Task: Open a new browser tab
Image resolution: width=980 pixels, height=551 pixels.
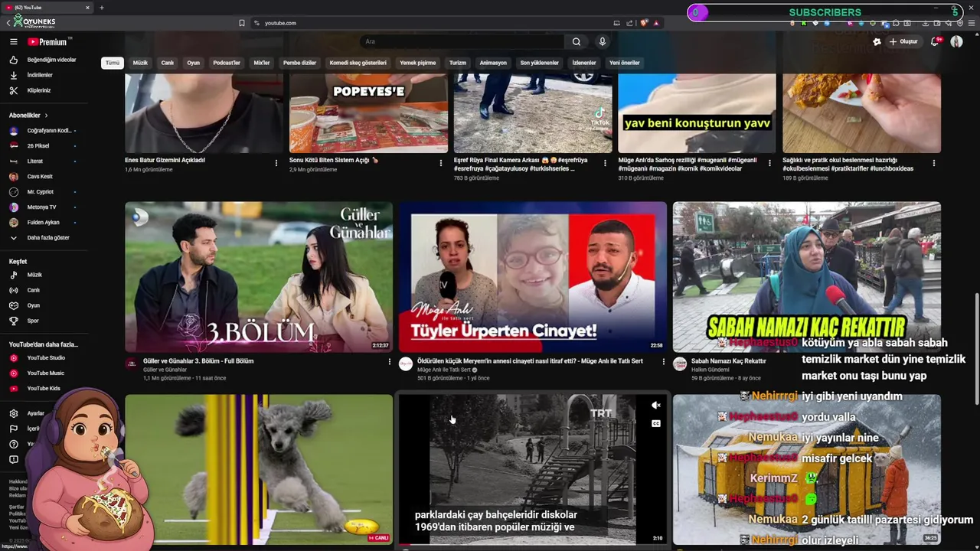Action: coord(101,8)
